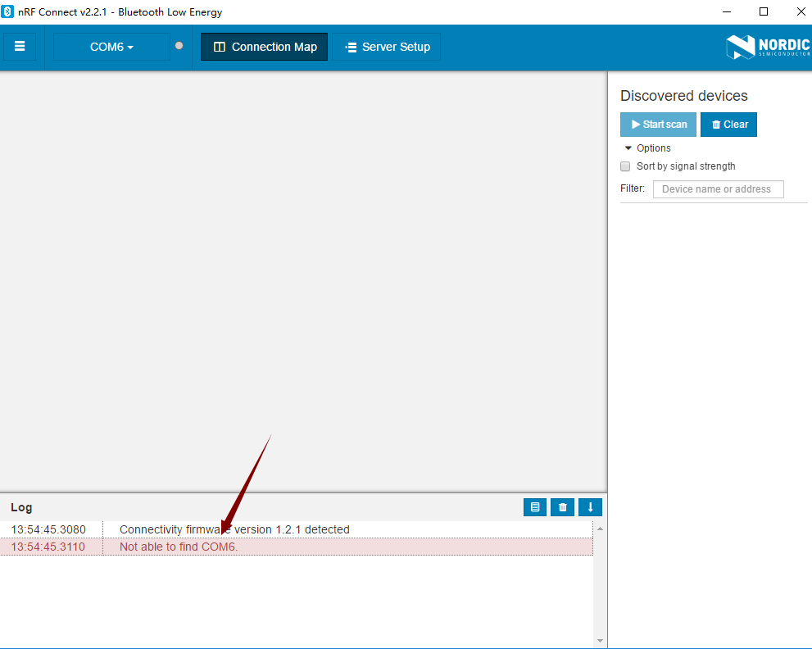The height and width of the screenshot is (649, 812).
Task: Clear the log with trash icon
Action: (x=562, y=507)
